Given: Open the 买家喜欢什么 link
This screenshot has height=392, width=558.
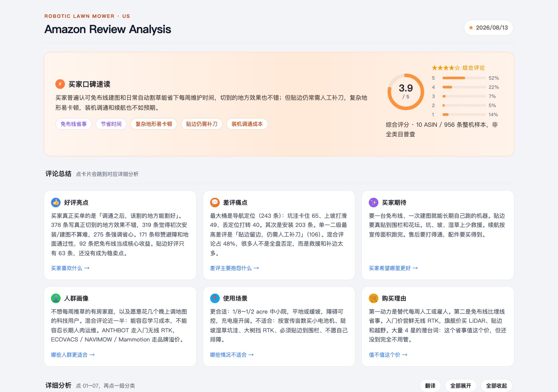Looking at the screenshot, I should 70,268.
